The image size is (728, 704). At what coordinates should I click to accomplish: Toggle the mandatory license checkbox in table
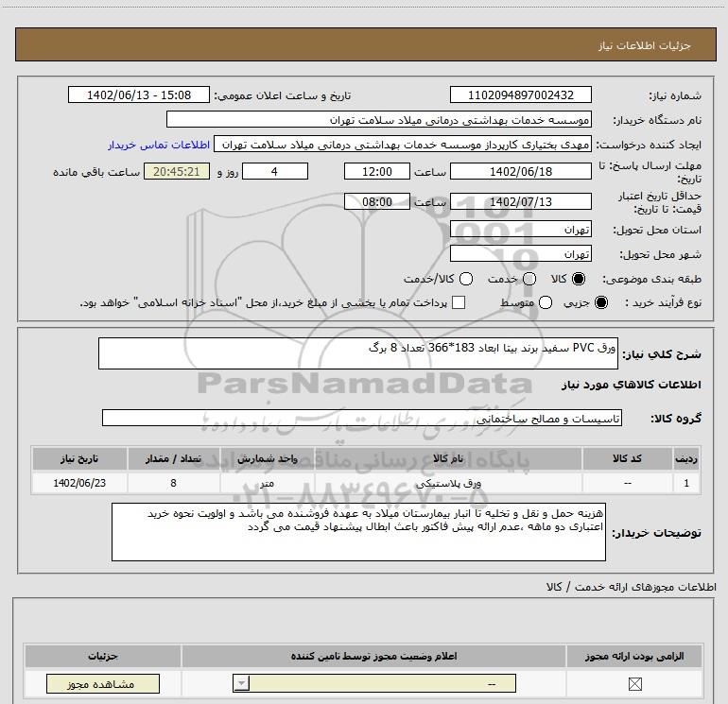634,683
